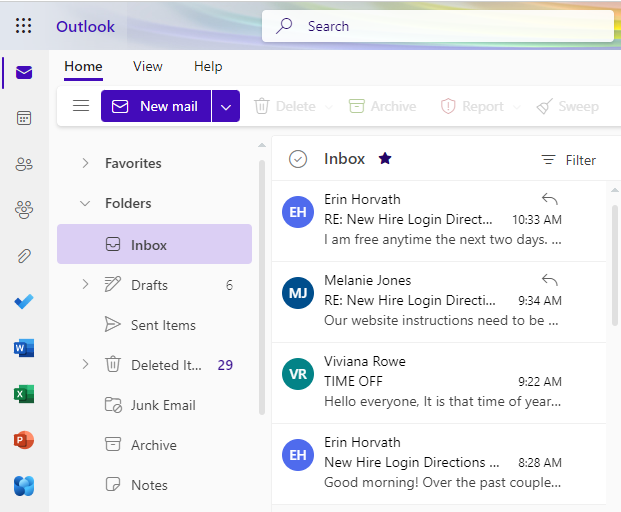This screenshot has width=621, height=512.
Task: Open the People contacts icon
Action: pos(24,164)
